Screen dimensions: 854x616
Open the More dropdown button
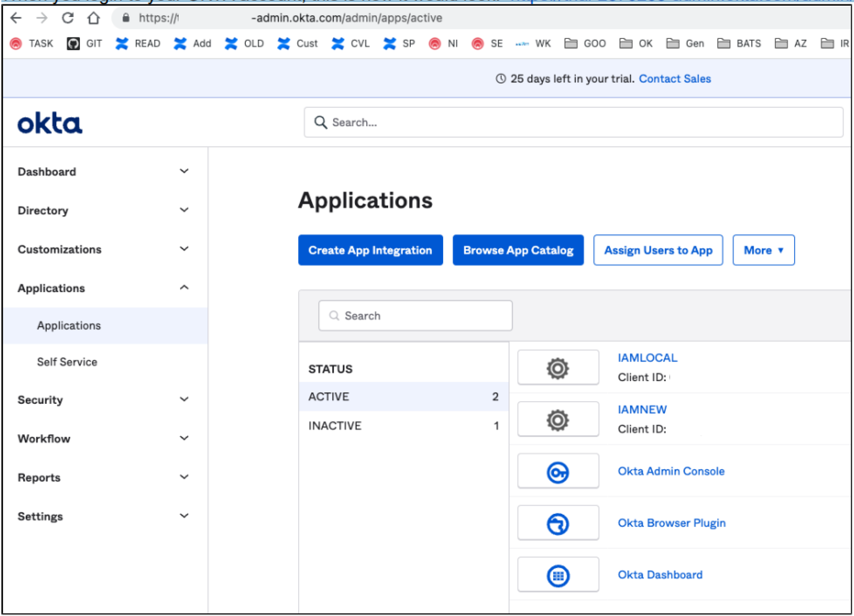(x=763, y=250)
